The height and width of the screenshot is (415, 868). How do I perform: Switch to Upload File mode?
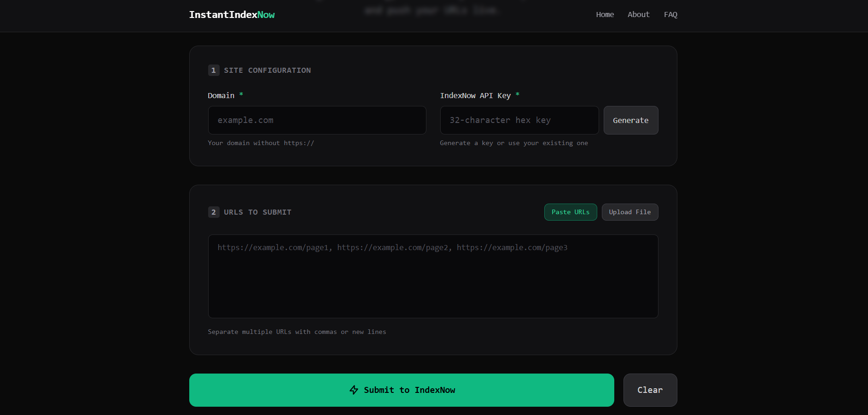pyautogui.click(x=630, y=212)
